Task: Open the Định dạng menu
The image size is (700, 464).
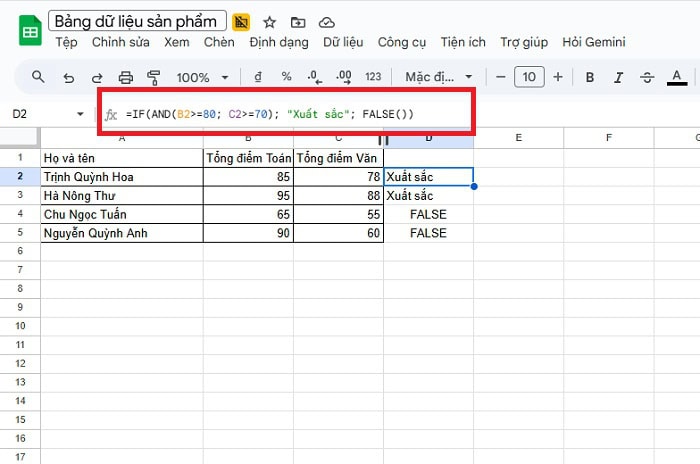Action: tap(280, 42)
